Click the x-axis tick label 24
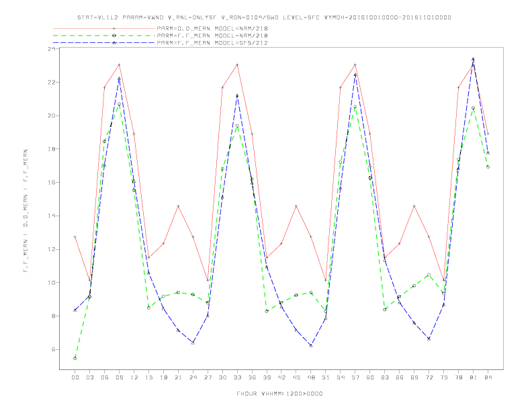The image size is (532, 411). (193, 377)
